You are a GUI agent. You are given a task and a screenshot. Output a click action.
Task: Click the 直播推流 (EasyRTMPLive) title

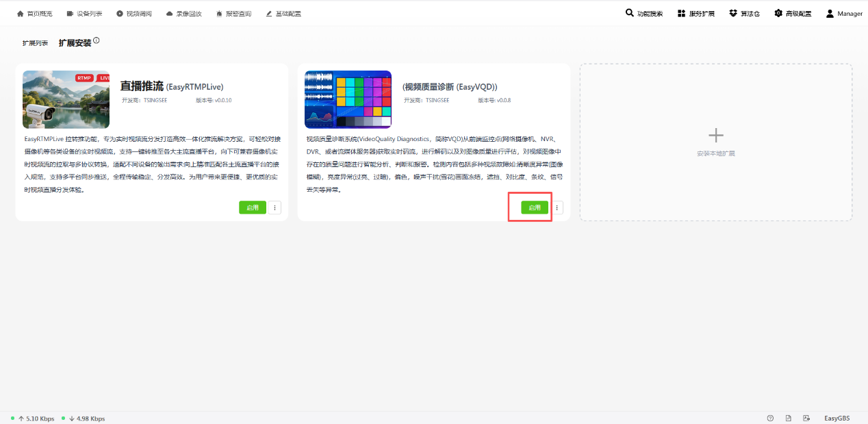[x=172, y=86]
